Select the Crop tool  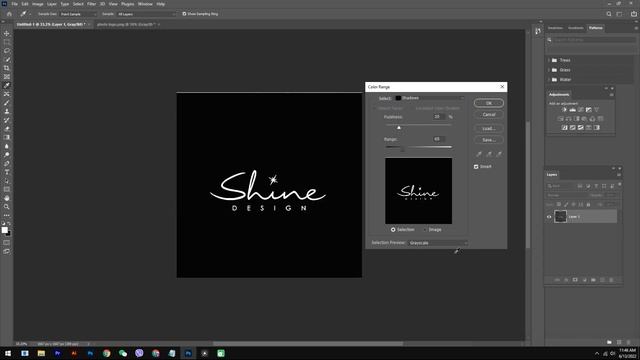[7, 68]
